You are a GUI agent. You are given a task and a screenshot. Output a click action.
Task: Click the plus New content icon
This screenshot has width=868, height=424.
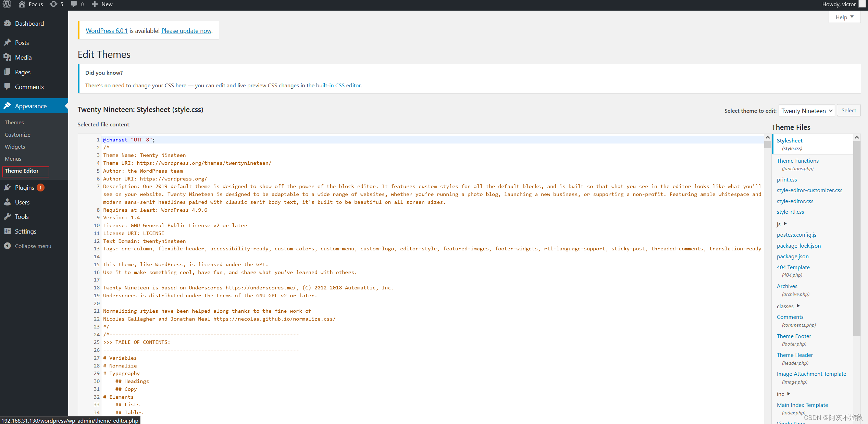tap(95, 4)
